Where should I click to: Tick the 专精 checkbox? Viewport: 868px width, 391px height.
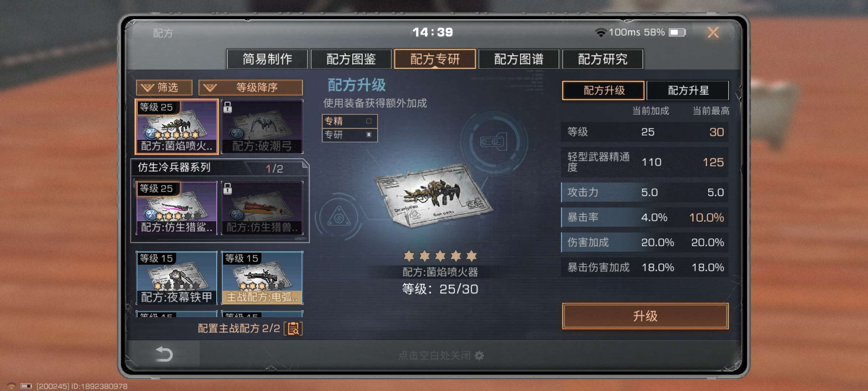[x=369, y=121]
